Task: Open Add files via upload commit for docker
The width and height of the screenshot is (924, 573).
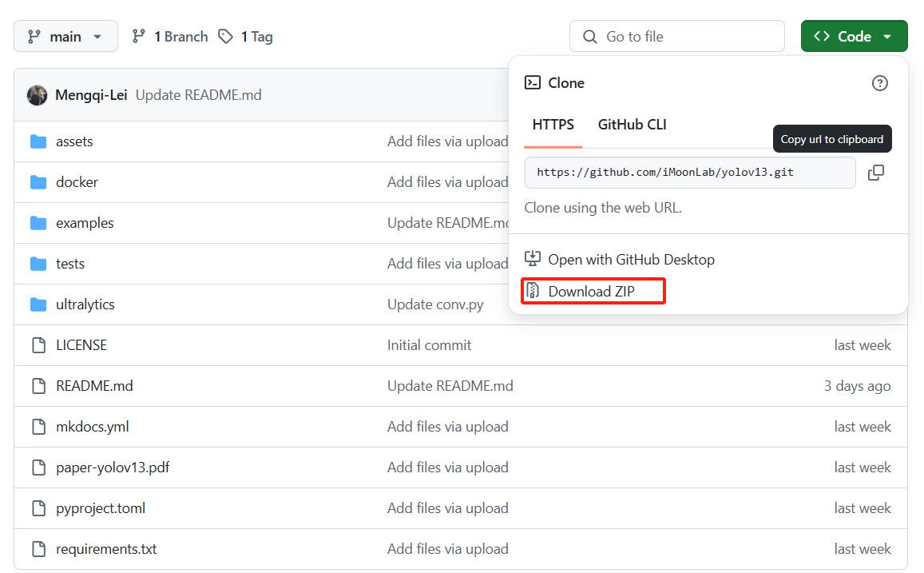Action: point(448,182)
